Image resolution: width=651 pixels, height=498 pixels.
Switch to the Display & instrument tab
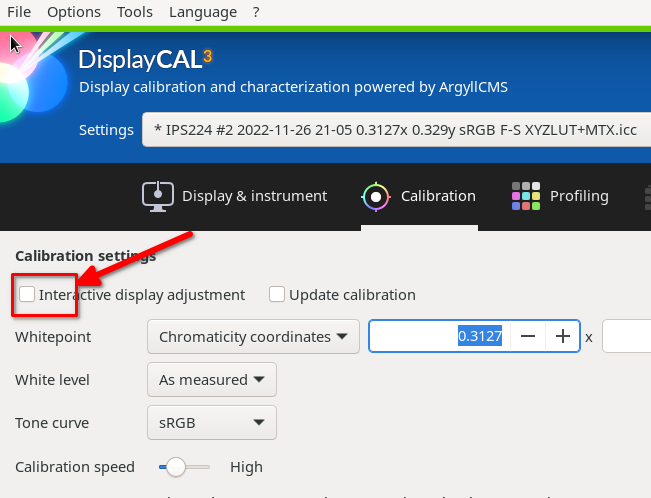234,196
